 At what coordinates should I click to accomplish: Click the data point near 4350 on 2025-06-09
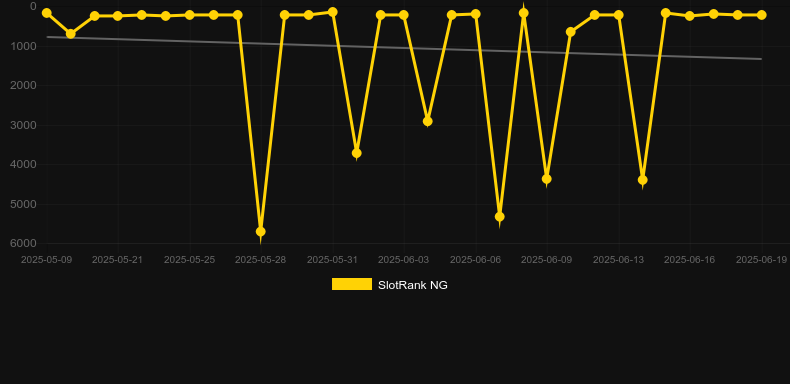tap(547, 179)
